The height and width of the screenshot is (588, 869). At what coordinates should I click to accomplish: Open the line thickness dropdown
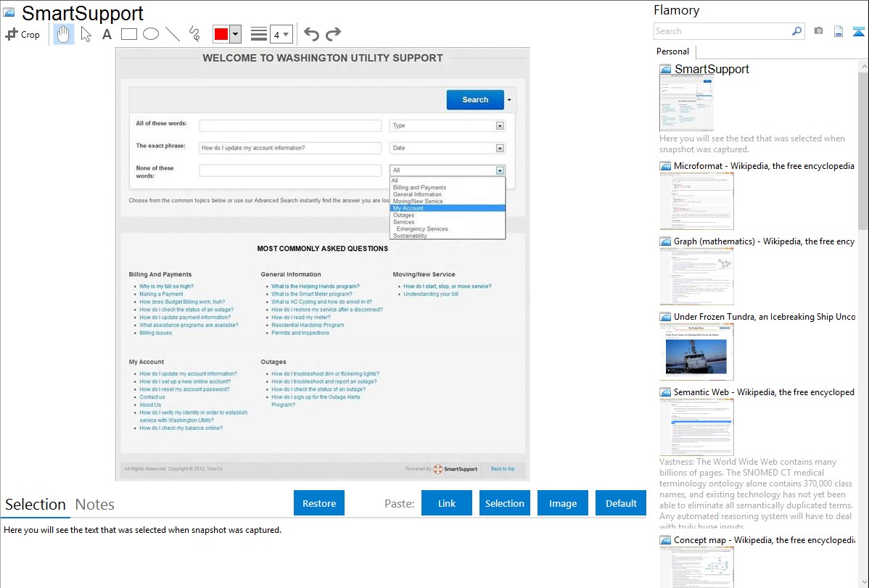[x=281, y=34]
